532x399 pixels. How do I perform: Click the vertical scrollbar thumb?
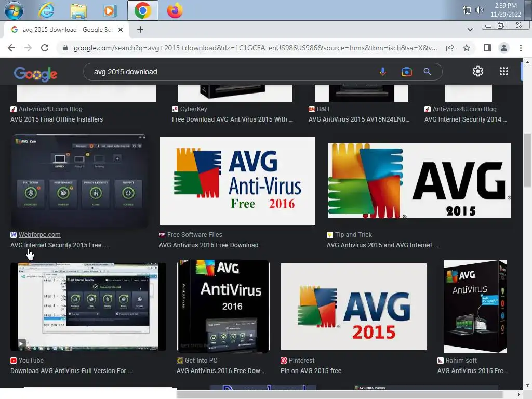pyautogui.click(x=527, y=160)
